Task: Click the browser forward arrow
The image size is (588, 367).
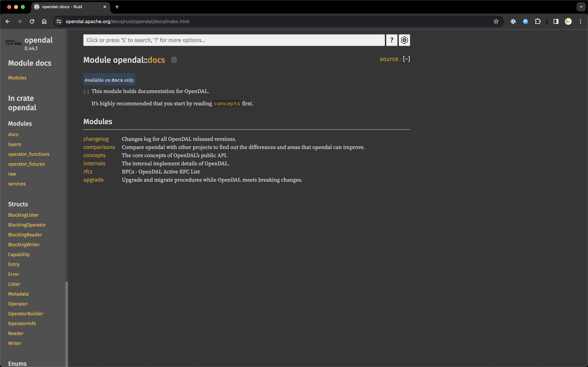Action: (x=20, y=21)
